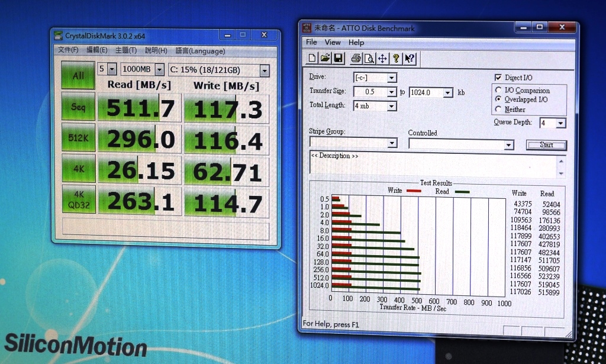Click the yellow question mark About icon

click(x=396, y=58)
